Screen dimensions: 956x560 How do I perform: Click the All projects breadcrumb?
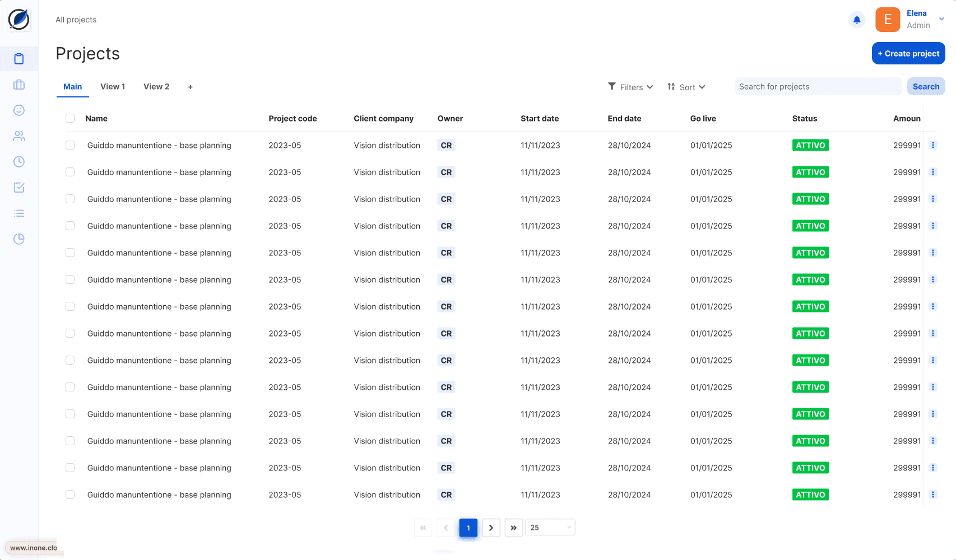click(x=76, y=20)
